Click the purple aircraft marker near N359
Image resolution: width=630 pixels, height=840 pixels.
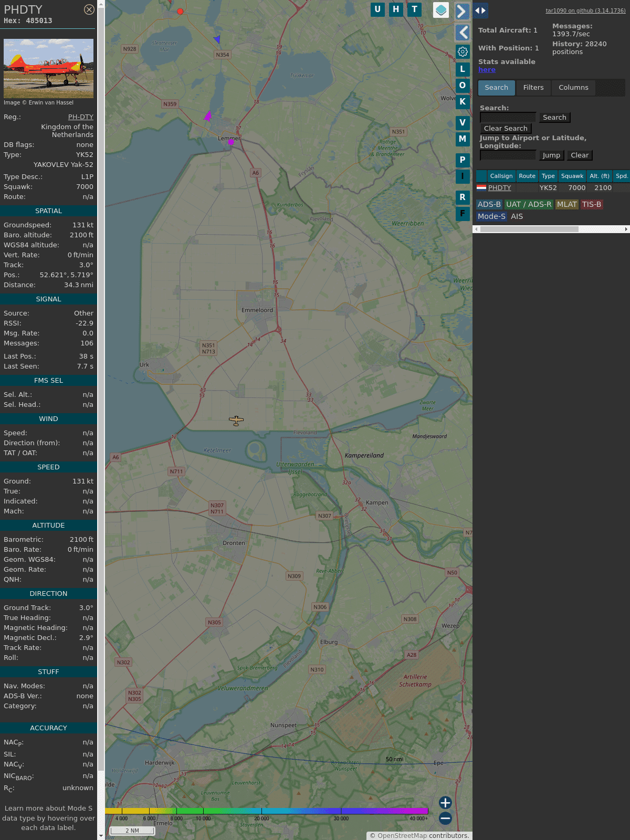pos(208,116)
